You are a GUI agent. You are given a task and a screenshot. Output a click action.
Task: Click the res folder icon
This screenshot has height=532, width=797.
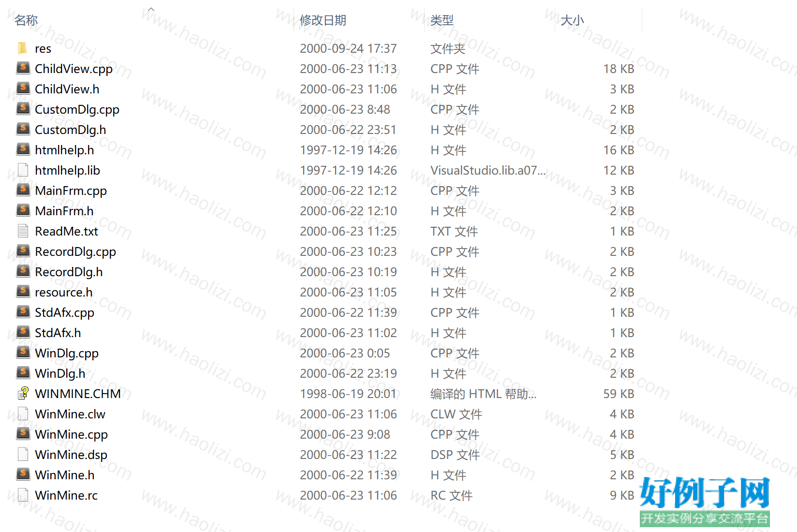click(x=22, y=48)
